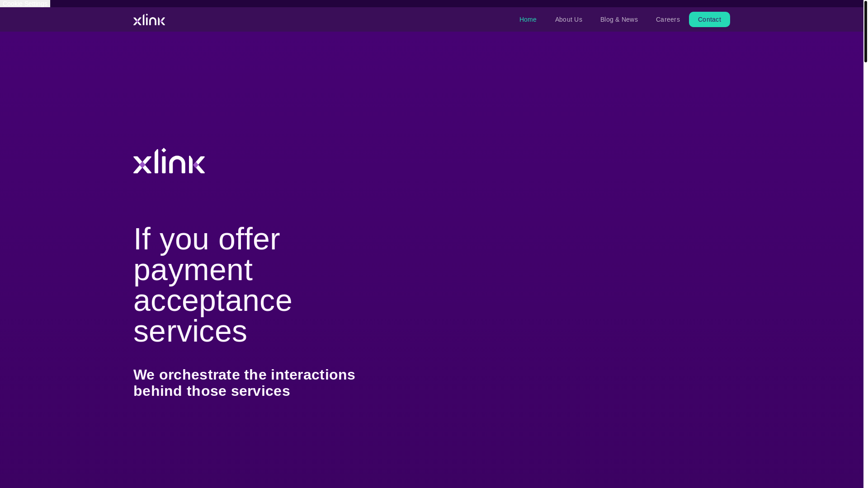Open the Blog & News section
Image resolution: width=868 pixels, height=488 pixels.
[619, 19]
